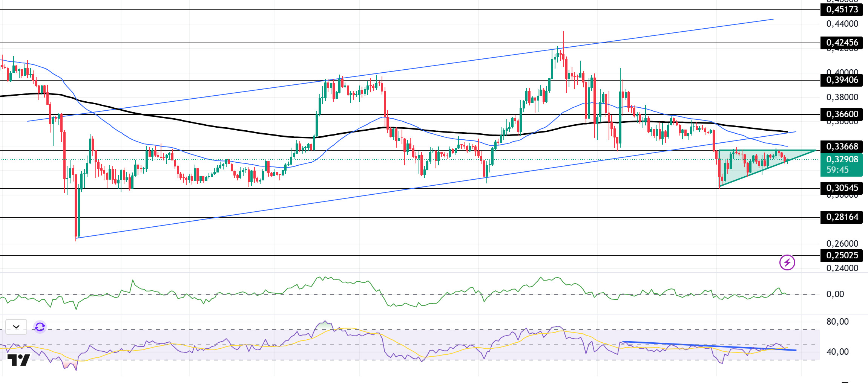
Task: Click the 0,24000 axis scale value
Action: click(x=842, y=268)
